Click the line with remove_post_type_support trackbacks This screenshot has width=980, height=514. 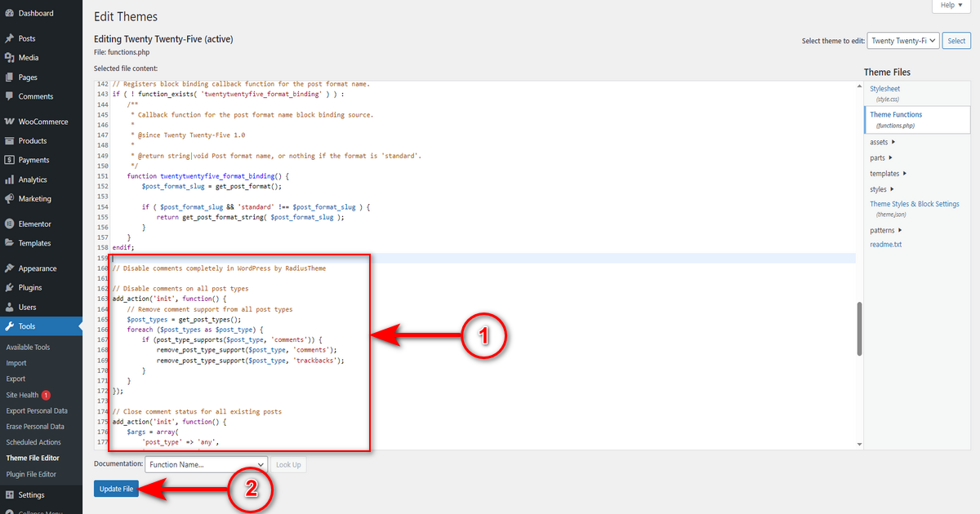[x=251, y=360]
